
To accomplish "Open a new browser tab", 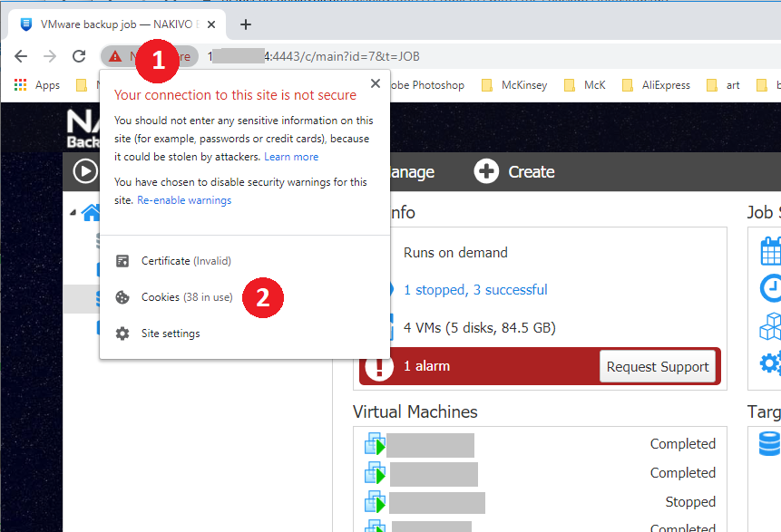I will pyautogui.click(x=245, y=24).
